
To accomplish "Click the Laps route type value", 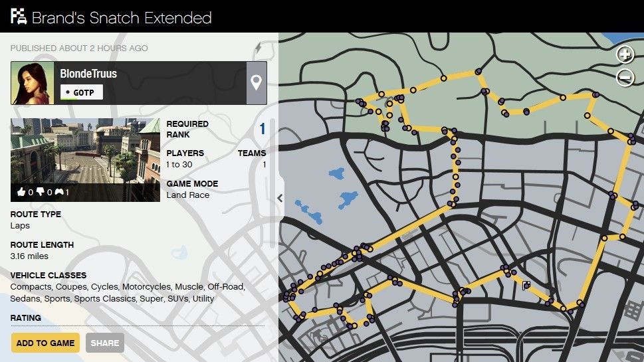I will pos(20,226).
